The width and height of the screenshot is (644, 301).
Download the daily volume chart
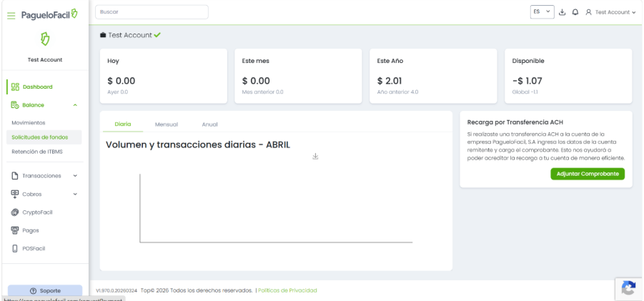[x=315, y=157]
